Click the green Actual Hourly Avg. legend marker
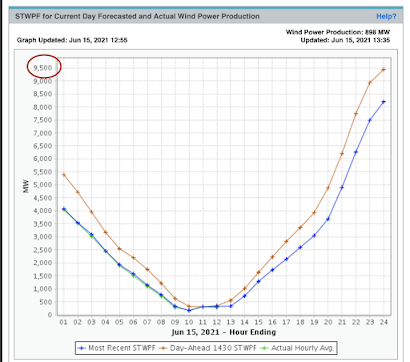410x362 pixels. (x=264, y=348)
